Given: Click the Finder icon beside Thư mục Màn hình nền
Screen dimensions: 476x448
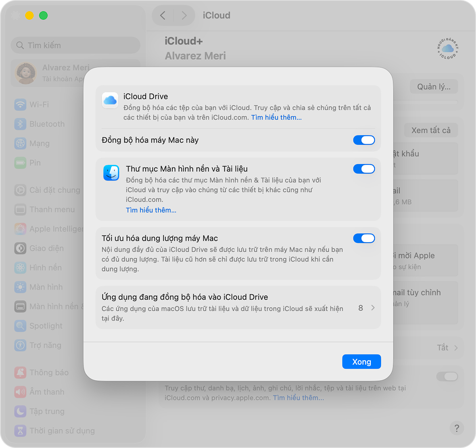Looking at the screenshot, I should pyautogui.click(x=111, y=172).
